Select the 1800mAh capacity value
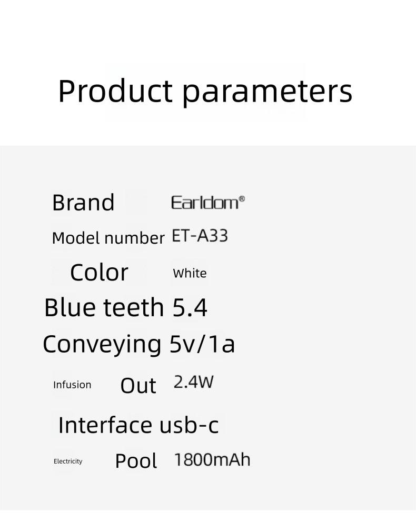This screenshot has height=532, width=416. [x=212, y=460]
